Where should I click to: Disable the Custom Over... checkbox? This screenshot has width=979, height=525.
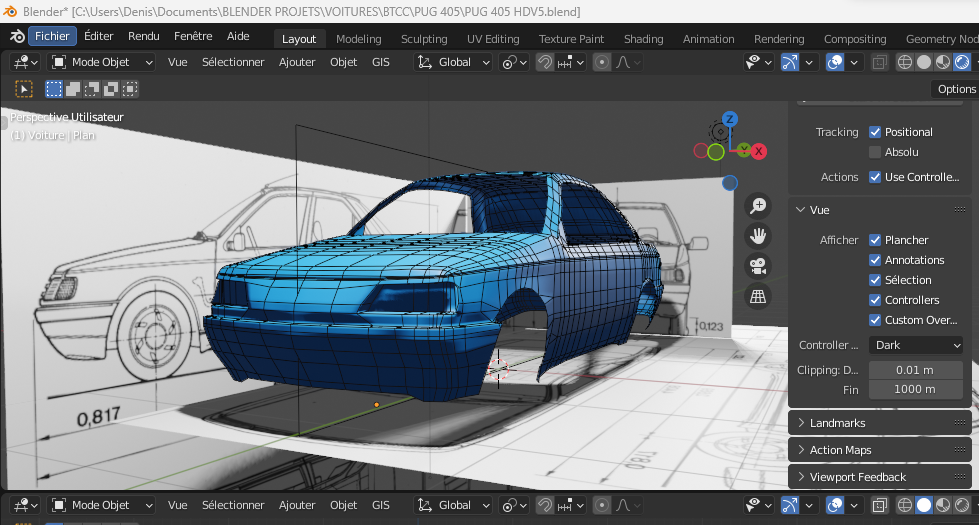(875, 320)
